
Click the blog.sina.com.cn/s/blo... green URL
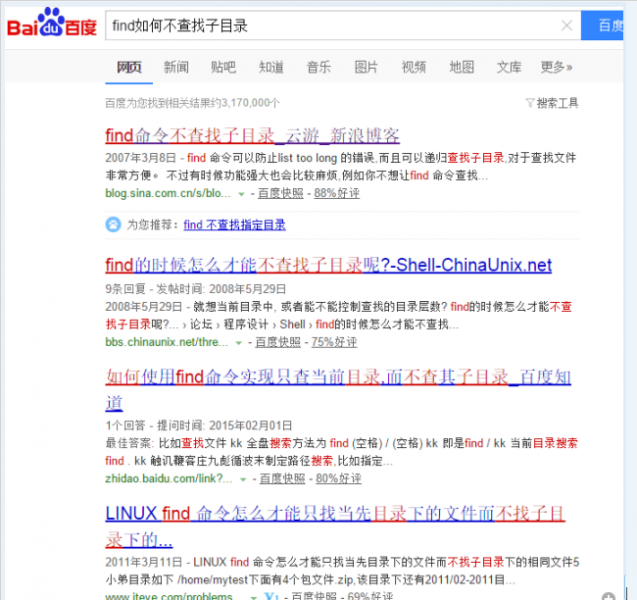[x=168, y=193]
